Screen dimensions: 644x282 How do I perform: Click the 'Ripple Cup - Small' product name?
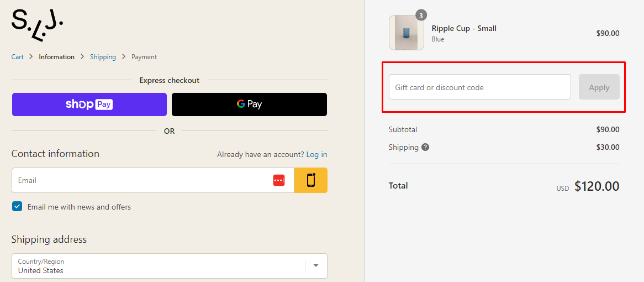pyautogui.click(x=464, y=28)
